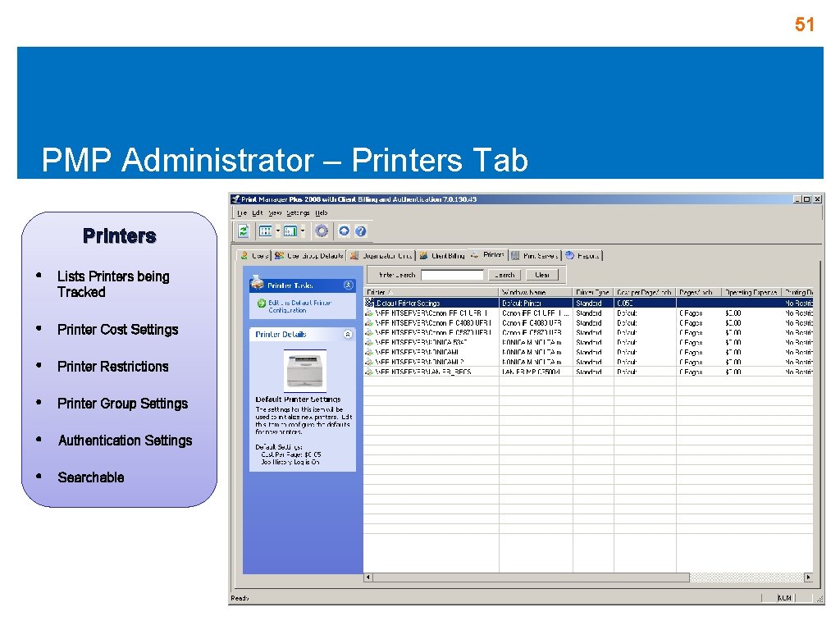Image resolution: width=840 pixels, height=630 pixels.
Task: Click green arrow icon beside Edit Default Printer
Action: click(262, 304)
